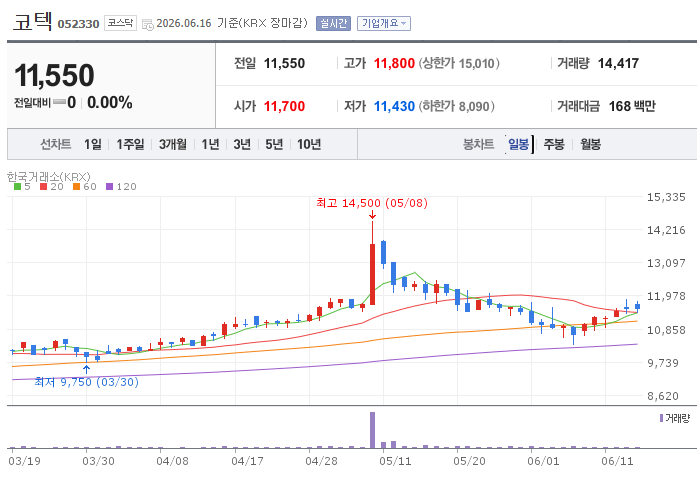Image resolution: width=697 pixels, height=477 pixels.
Task: Click the 한국거래소(KRX) chart label
Action: [48, 177]
